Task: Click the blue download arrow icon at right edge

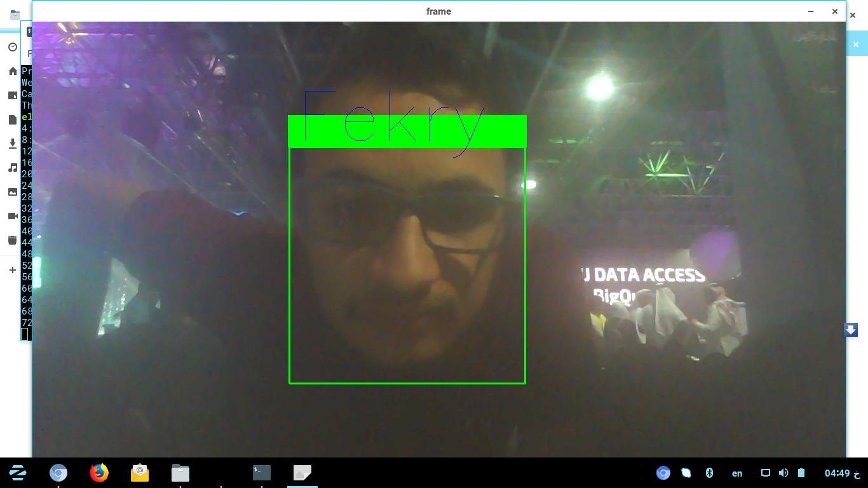Action: (851, 329)
